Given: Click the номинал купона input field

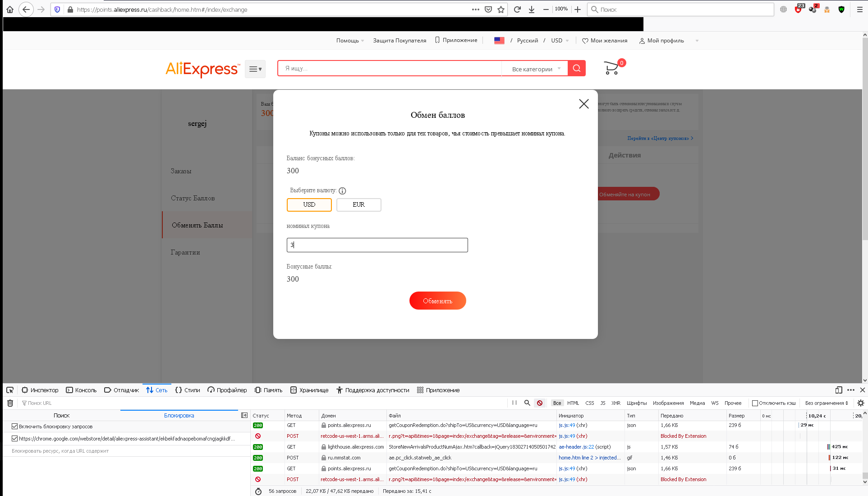Looking at the screenshot, I should [377, 245].
